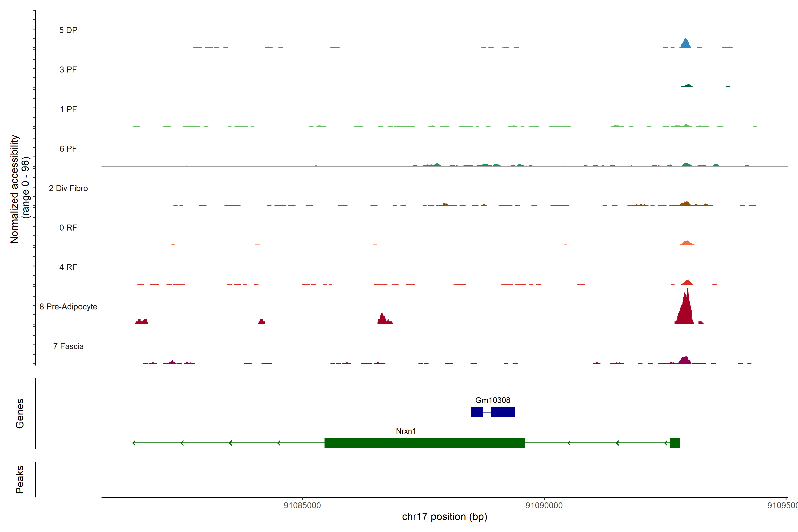Click the tall 8 Pre-Adipocyte accessibility peak

point(685,311)
